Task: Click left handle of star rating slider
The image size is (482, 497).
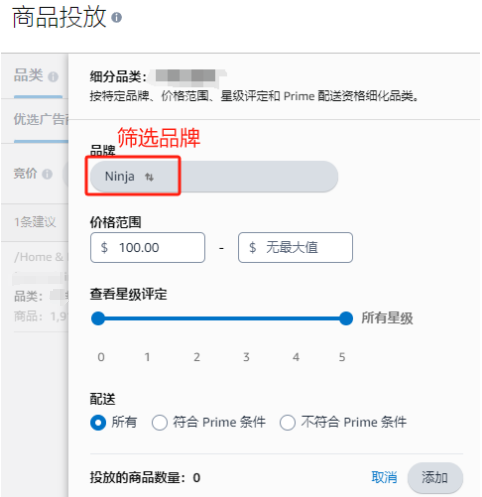Action: click(98, 318)
